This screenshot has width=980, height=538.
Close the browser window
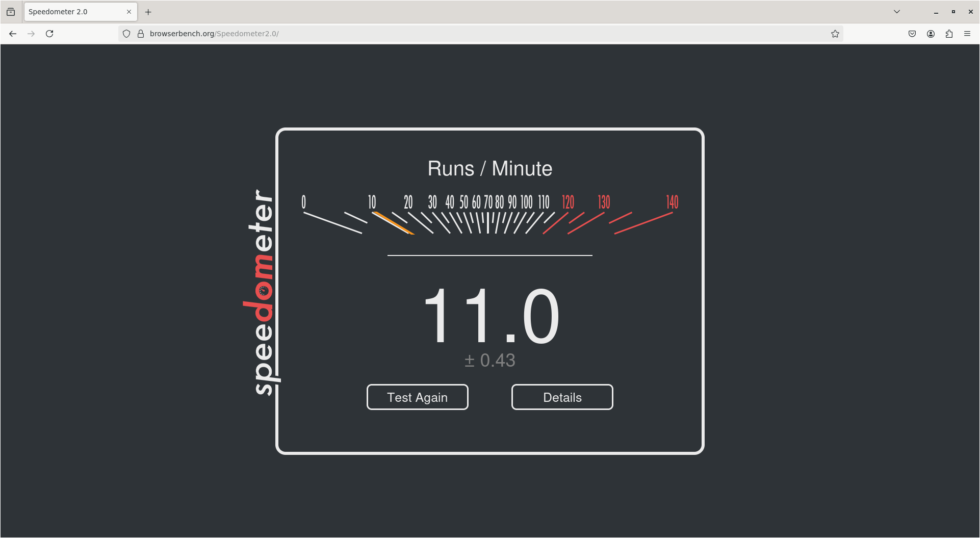(x=970, y=12)
